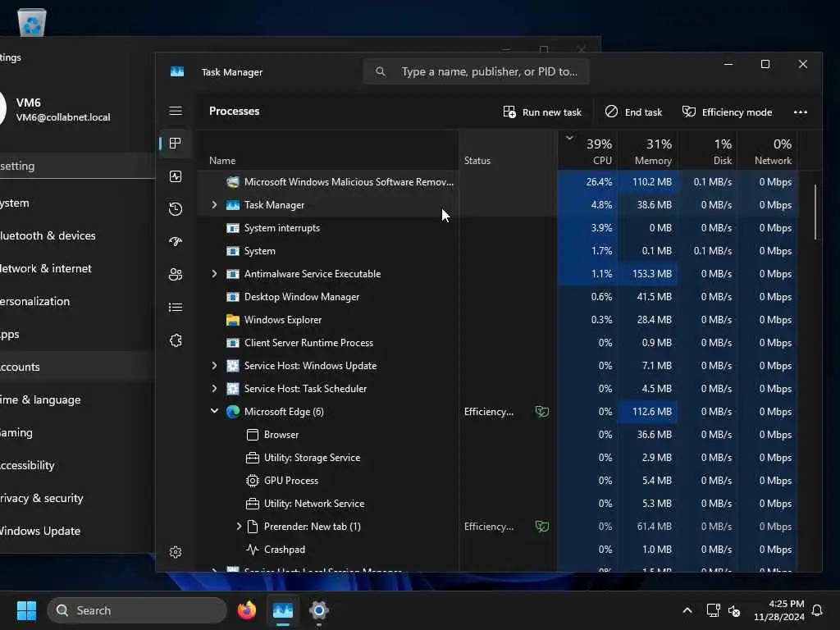Click the Recycle Bin desktop icon

(32, 21)
